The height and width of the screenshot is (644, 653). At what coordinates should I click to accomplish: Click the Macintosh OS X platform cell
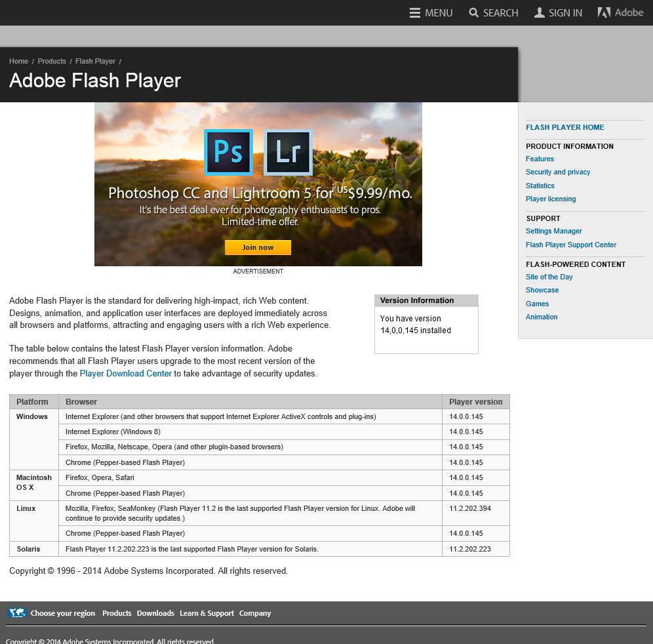click(34, 485)
